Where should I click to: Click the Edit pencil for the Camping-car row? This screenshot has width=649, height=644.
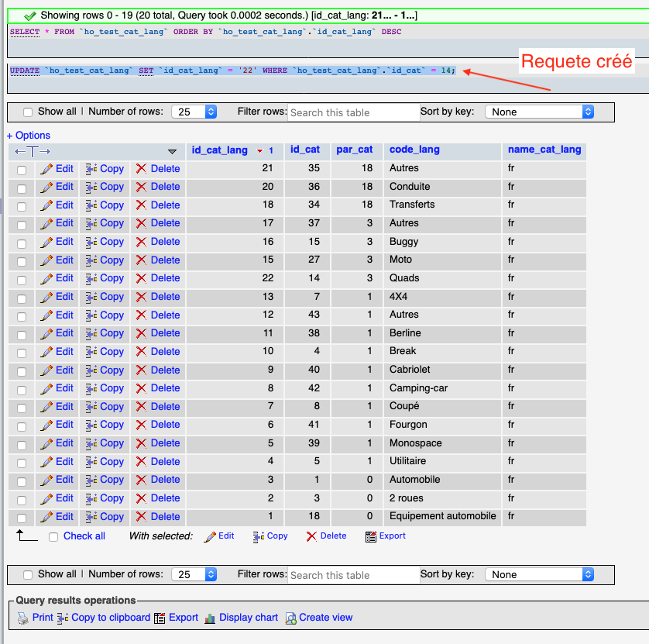tap(46, 389)
